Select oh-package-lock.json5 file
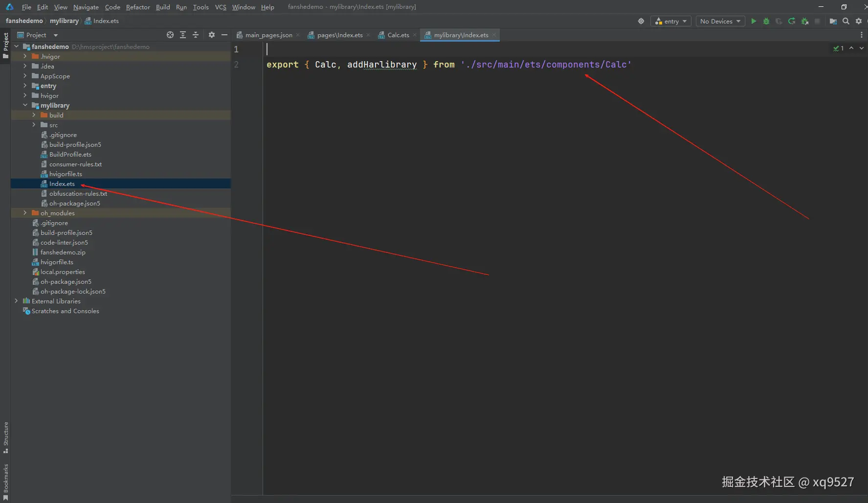The image size is (868, 503). [x=73, y=291]
